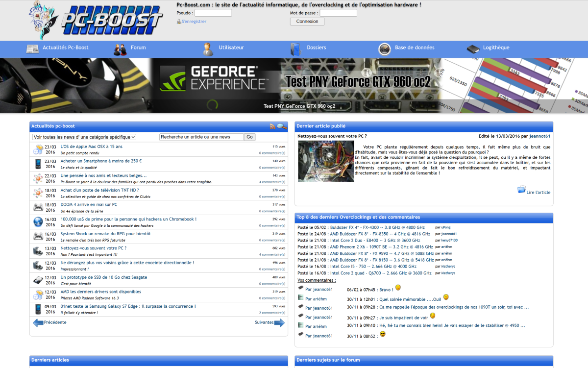
Task: Click the phone icon beside "01net teste le Samsung Galaxy S7 Edge"
Action: (x=38, y=309)
